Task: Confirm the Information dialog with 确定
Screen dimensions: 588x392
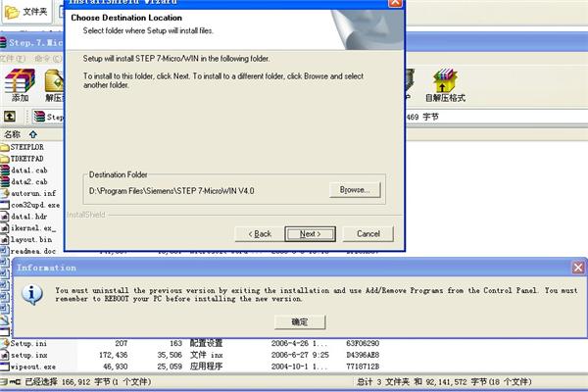Action: tap(300, 321)
